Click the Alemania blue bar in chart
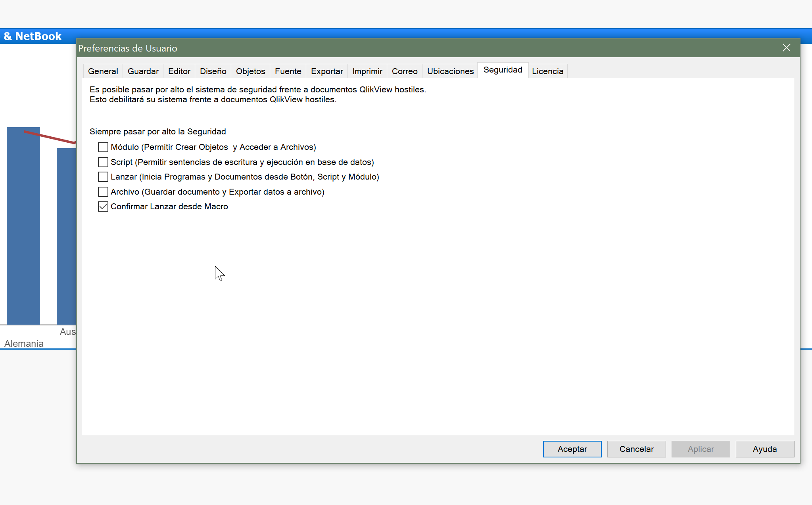812x505 pixels. pos(23,226)
